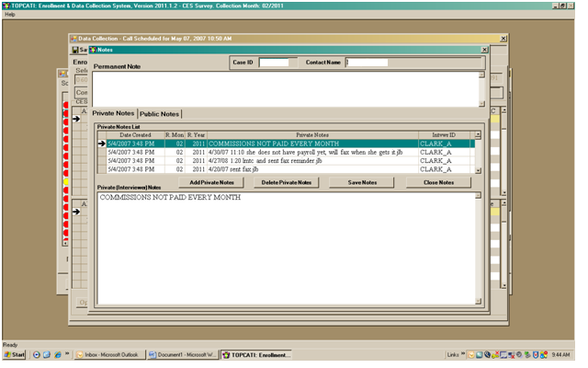Click the Contact Name input field

(379, 63)
